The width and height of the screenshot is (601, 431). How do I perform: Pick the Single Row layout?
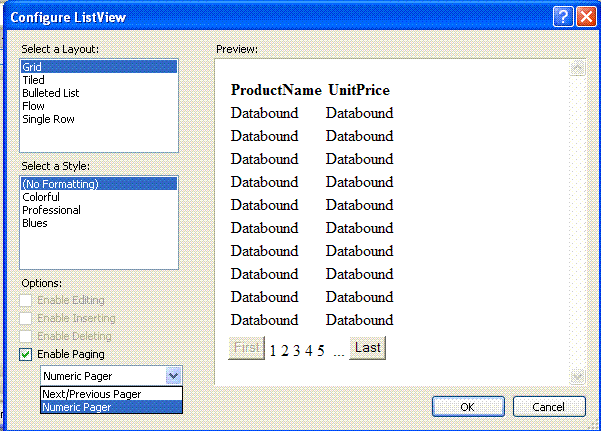coord(48,119)
